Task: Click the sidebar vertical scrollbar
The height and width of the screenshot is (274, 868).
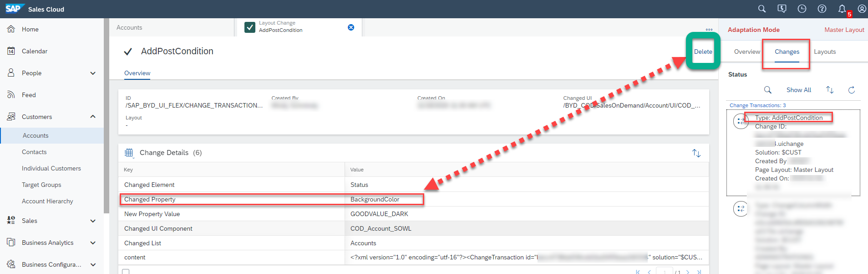Action: pos(107,116)
